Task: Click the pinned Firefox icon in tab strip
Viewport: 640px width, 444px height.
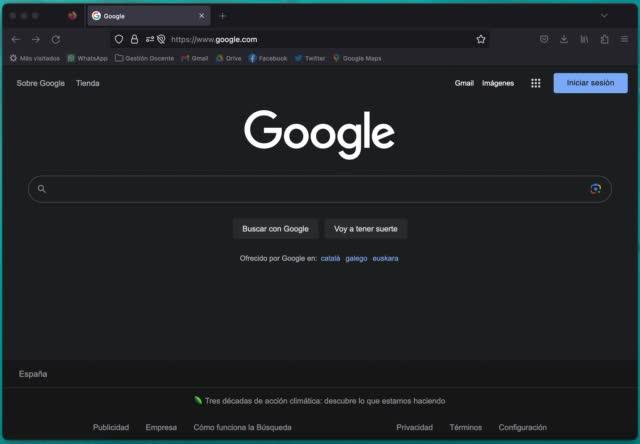Action: click(72, 16)
